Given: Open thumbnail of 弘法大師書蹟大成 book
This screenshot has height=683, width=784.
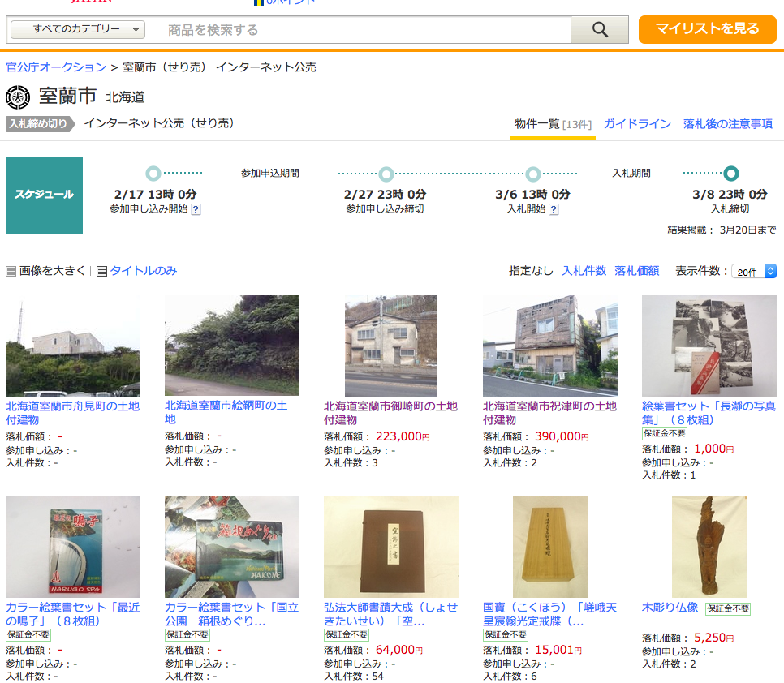Looking at the screenshot, I should 391,547.
